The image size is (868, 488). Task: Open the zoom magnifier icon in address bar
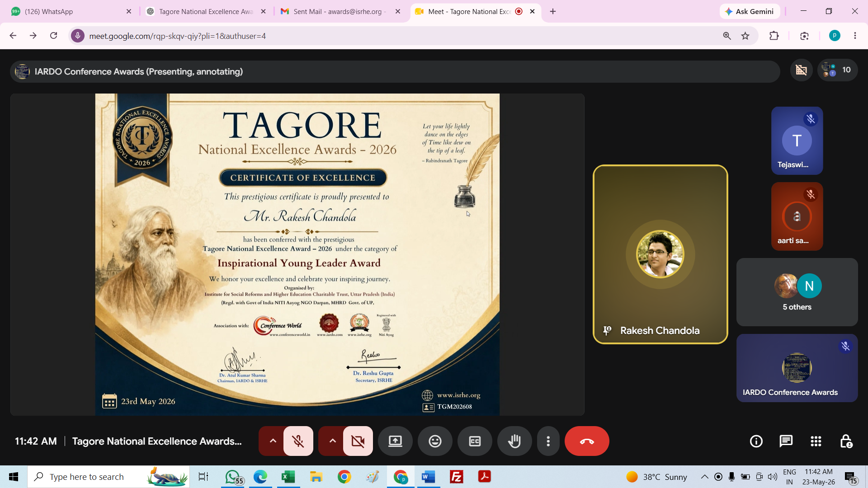click(x=727, y=36)
